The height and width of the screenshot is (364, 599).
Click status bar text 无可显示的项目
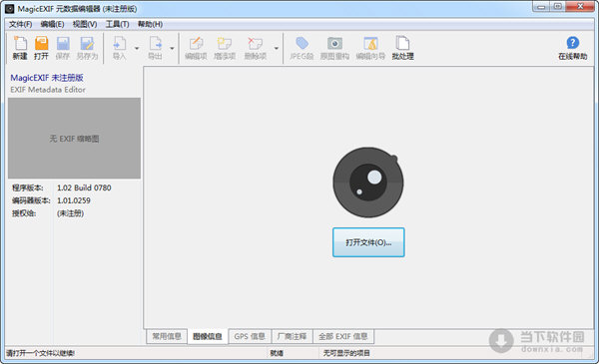tap(346, 353)
